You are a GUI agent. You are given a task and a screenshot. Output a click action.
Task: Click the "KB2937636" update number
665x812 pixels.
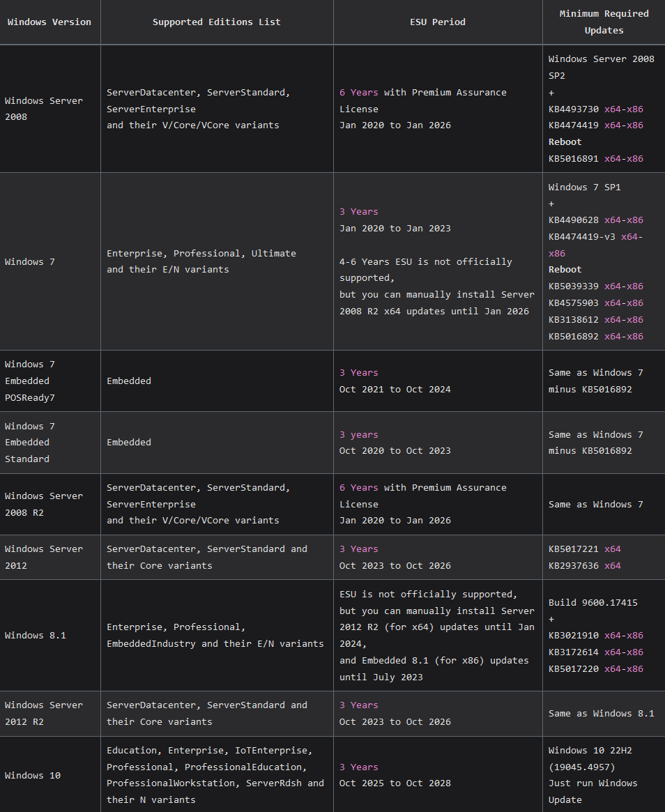point(573,566)
